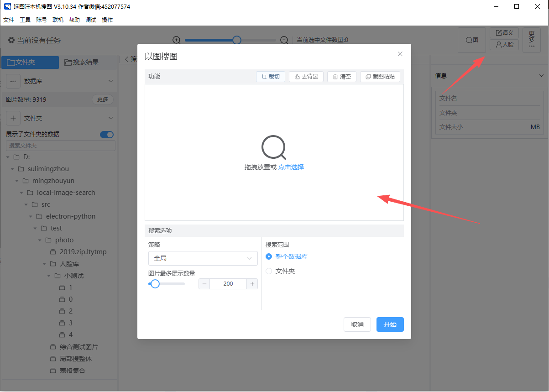Click the zoom out magnifier icon
This screenshot has width=549, height=392.
tap(284, 40)
